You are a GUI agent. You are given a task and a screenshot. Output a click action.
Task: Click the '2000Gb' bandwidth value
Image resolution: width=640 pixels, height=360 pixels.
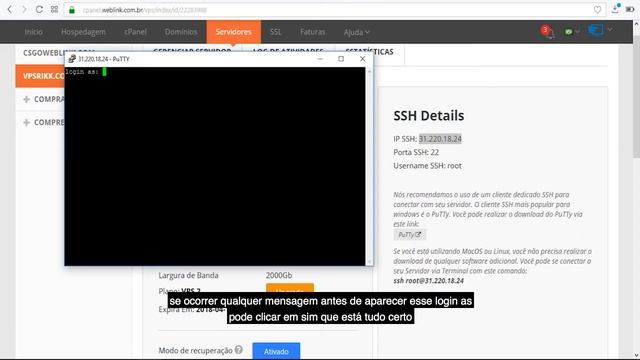tap(279, 276)
